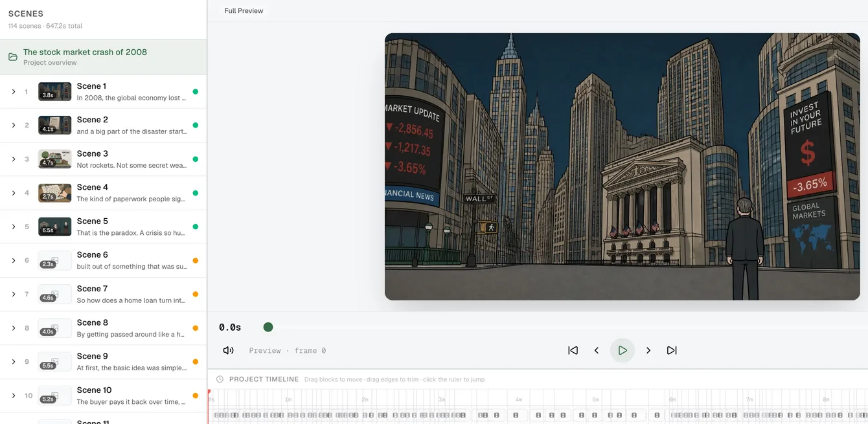This screenshot has height=424, width=868.
Task: Click Scene 10 empty image placeholder
Action: click(55, 396)
